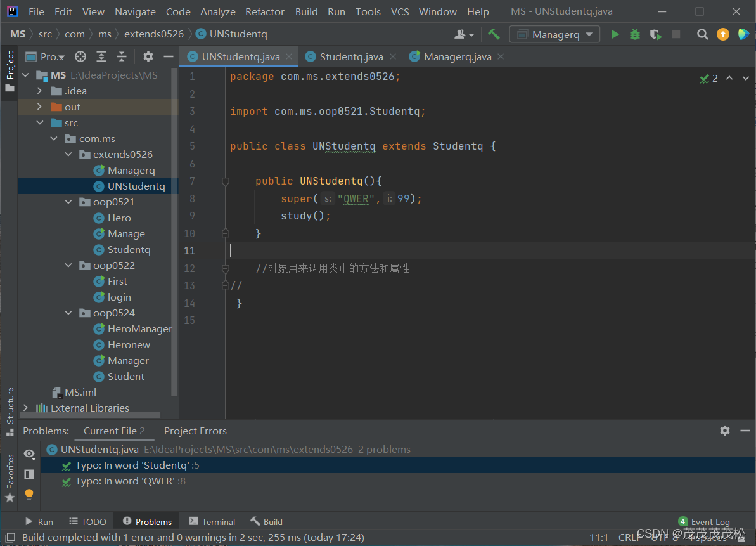
Task: Toggle the Favorites tool window stripe
Action: pyautogui.click(x=10, y=477)
